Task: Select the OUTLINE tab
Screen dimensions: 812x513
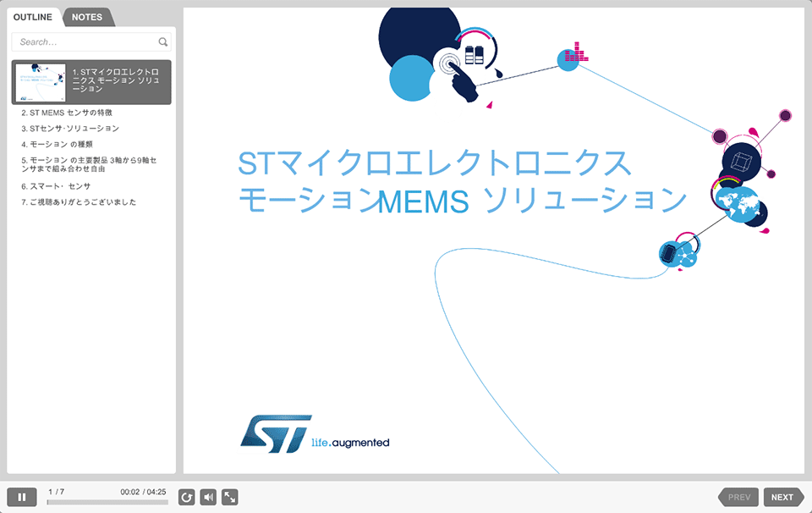Action: [33, 17]
